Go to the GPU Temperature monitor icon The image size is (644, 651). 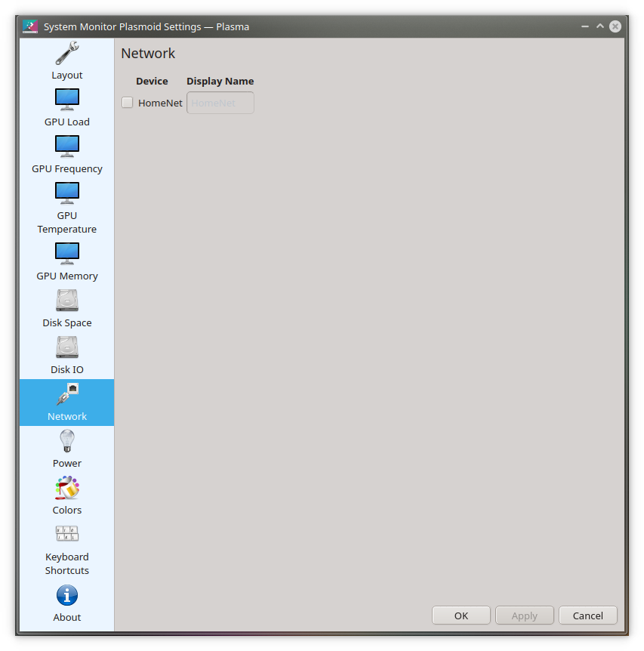(x=66, y=193)
